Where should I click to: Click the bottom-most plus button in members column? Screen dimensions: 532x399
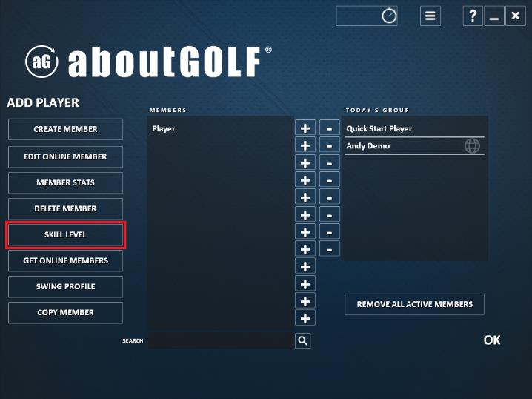coord(305,318)
